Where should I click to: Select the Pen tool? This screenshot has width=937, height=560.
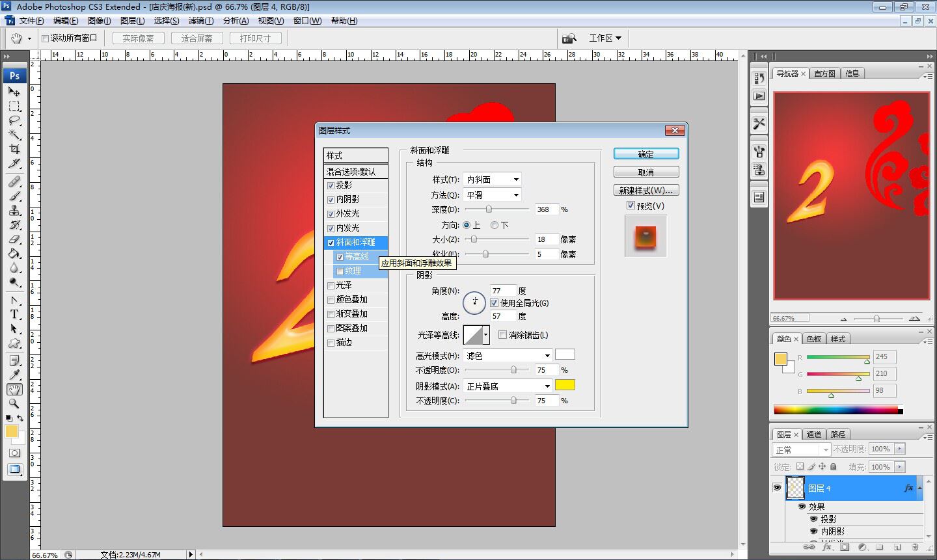point(14,300)
